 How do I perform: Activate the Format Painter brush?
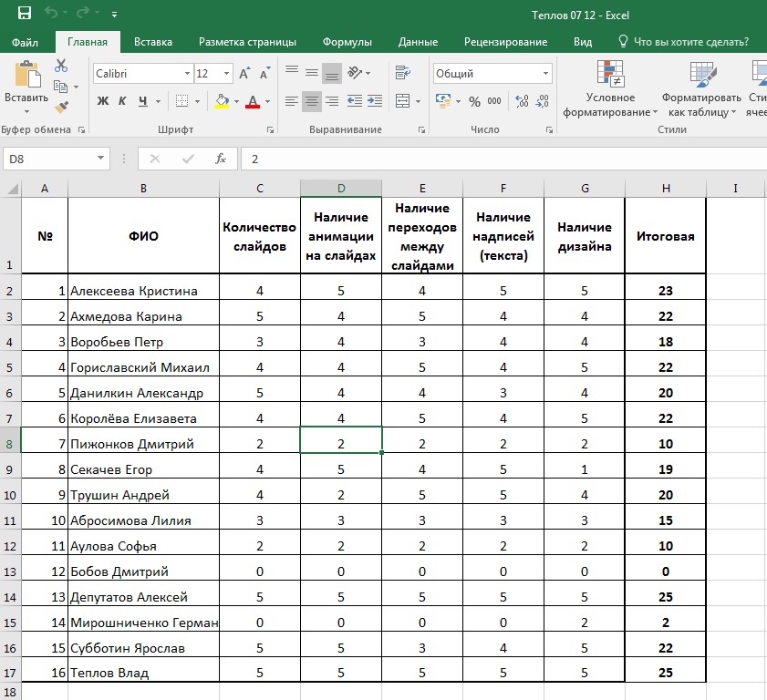pos(61,107)
